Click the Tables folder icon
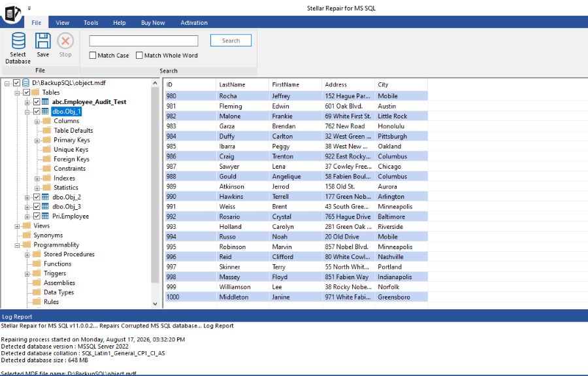Viewport: 588px width, 376px height. click(35, 92)
